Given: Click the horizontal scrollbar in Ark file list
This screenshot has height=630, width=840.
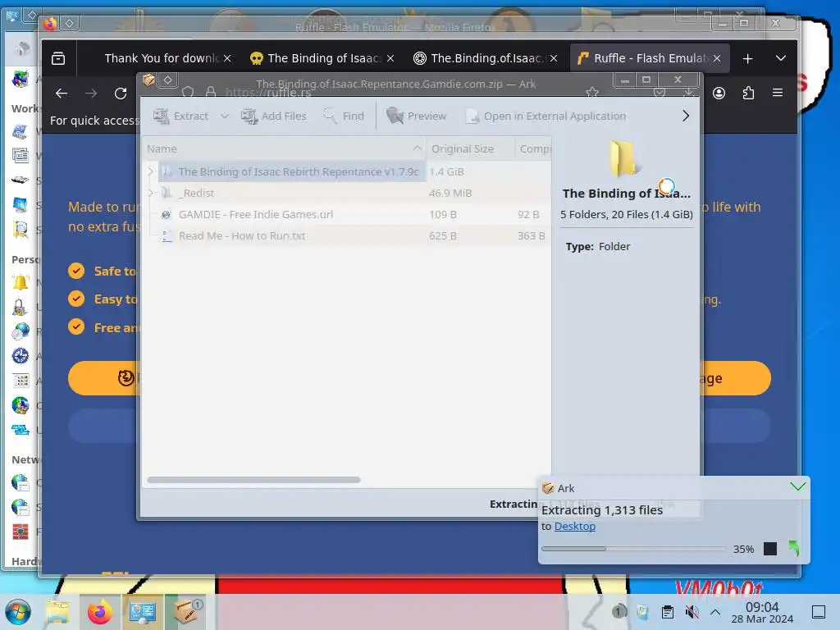Looking at the screenshot, I should [x=253, y=480].
